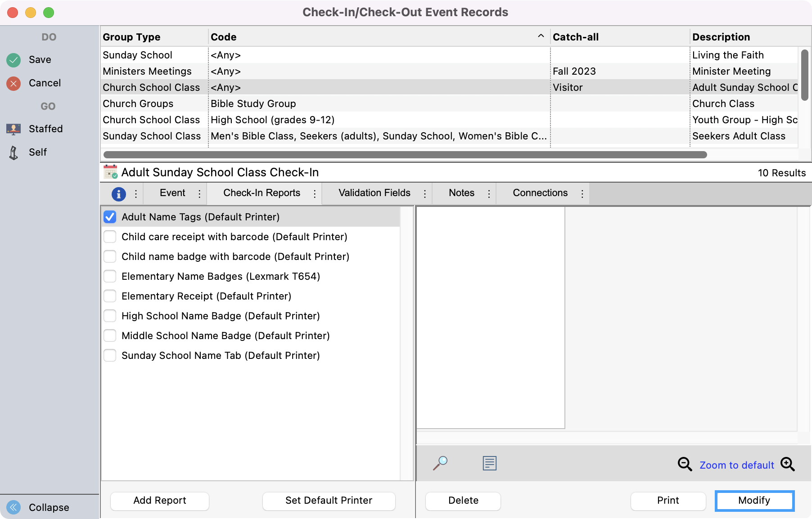Select the Staffed check-in icon in sidebar
The height and width of the screenshot is (519, 812).
[14, 129]
